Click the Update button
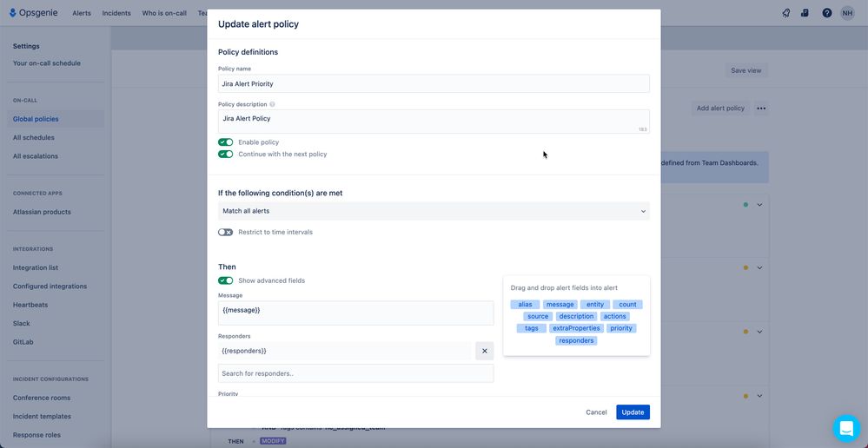This screenshot has width=868, height=448. (x=633, y=412)
